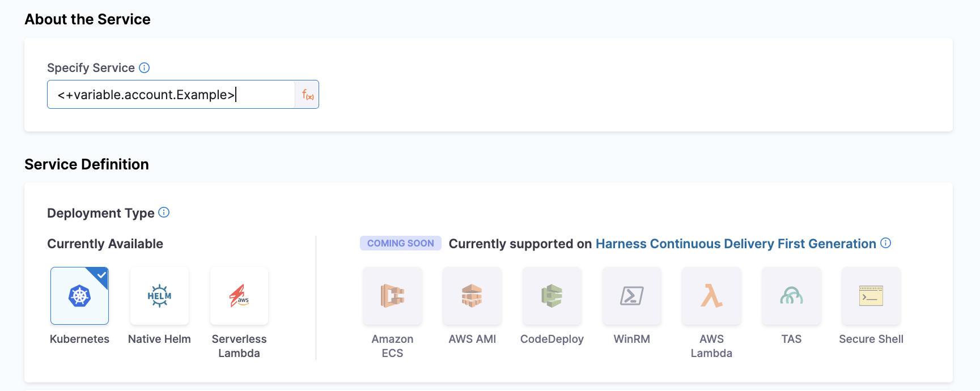Screen dimensions: 980x391
Task: Select the AWS AMI icon
Action: pyautogui.click(x=472, y=296)
